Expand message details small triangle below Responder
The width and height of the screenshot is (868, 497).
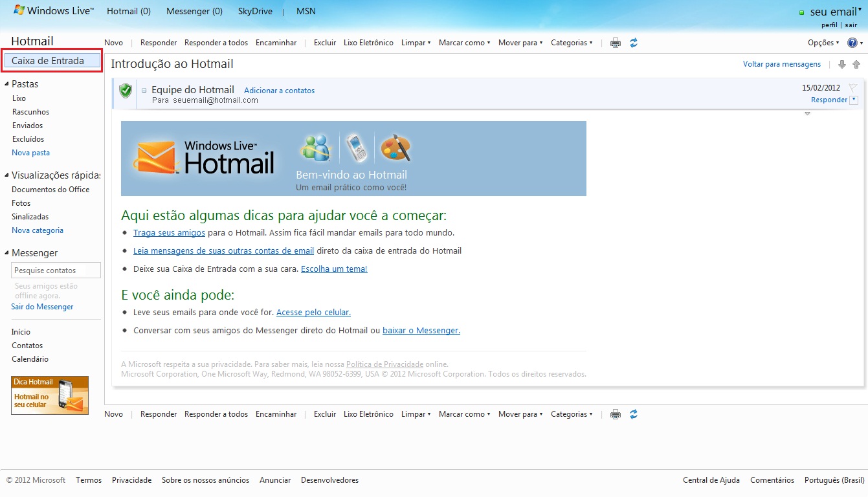click(x=807, y=114)
